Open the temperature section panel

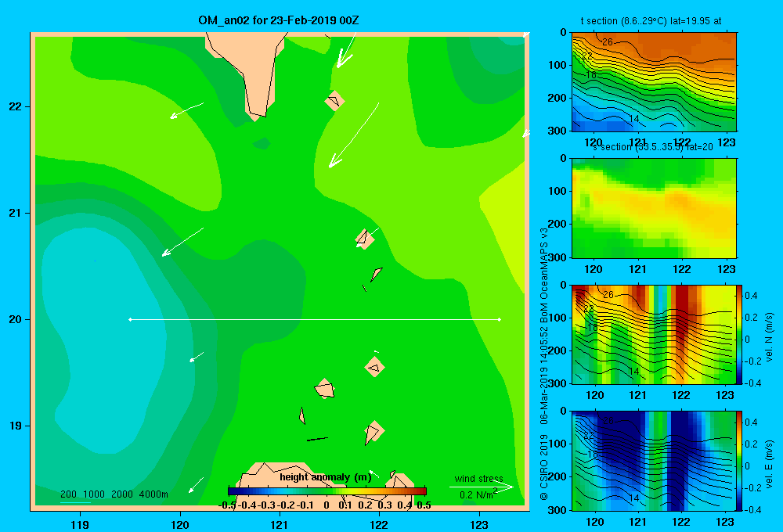pyautogui.click(x=654, y=82)
